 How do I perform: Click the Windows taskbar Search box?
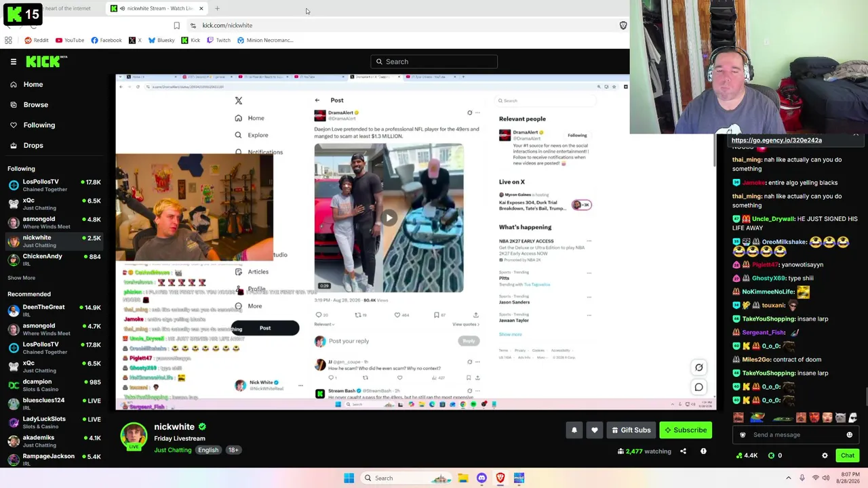point(406,478)
